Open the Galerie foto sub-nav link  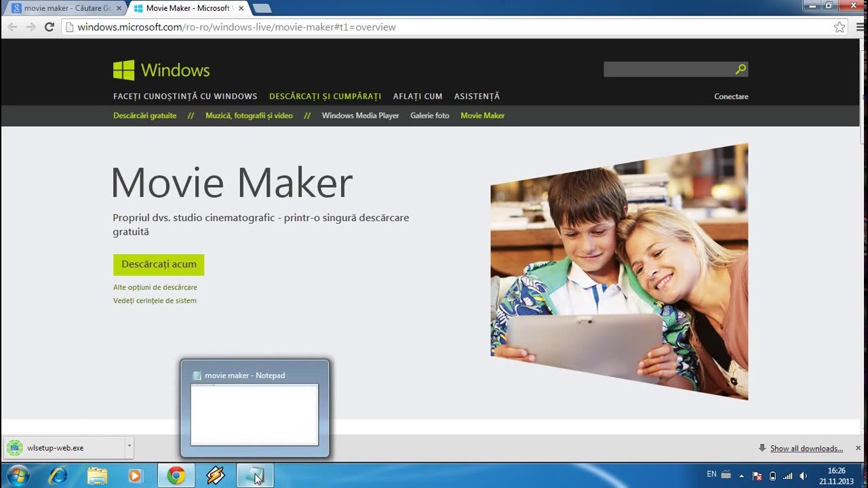pyautogui.click(x=430, y=115)
